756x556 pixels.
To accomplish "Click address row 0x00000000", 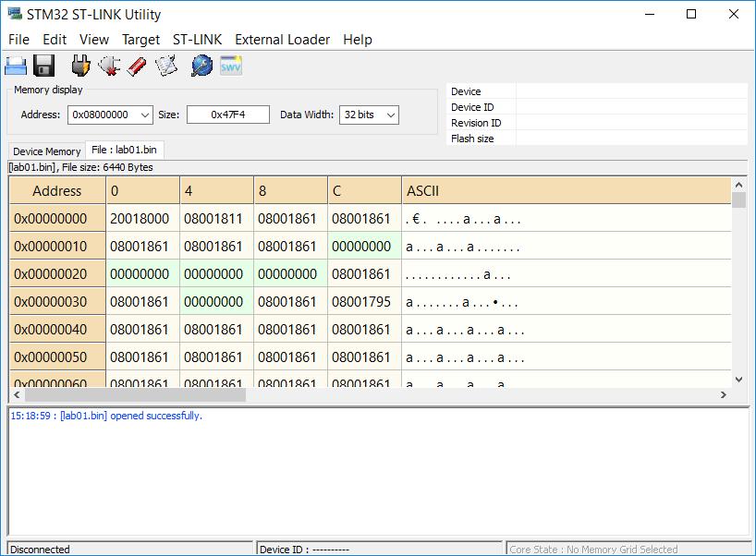I will pos(57,219).
